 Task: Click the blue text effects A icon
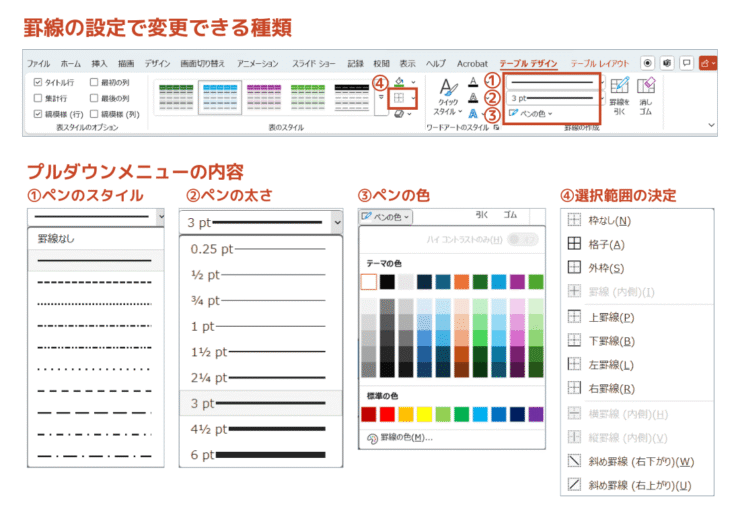click(x=473, y=114)
